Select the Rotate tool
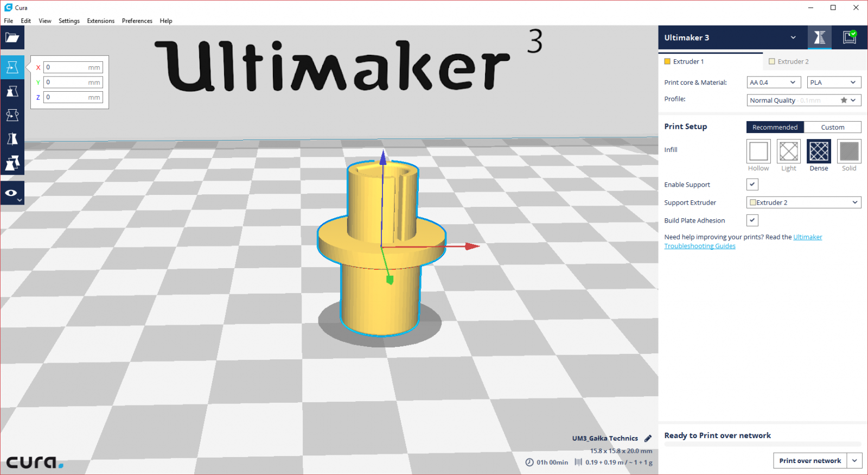 click(x=12, y=115)
